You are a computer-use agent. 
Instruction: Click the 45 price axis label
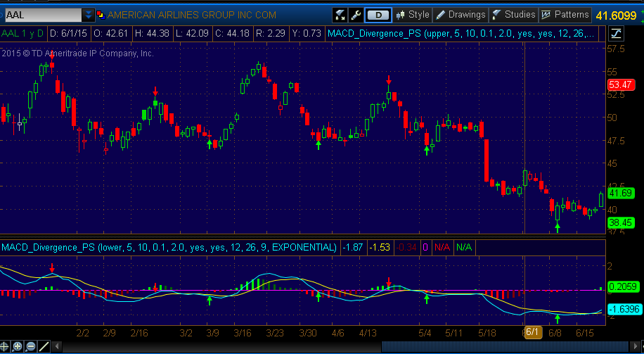(612, 164)
